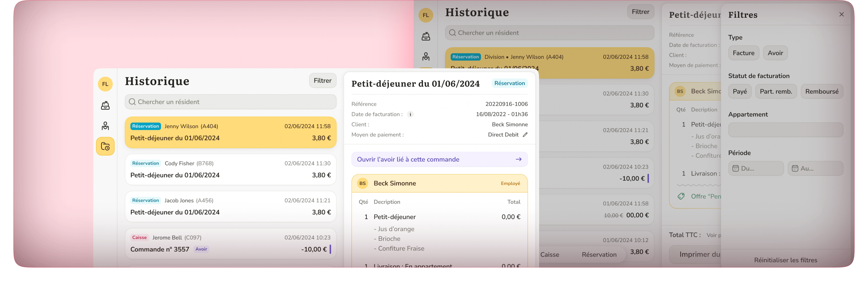Open the Au... end date picker
This screenshot has width=868, height=301.
(x=815, y=168)
